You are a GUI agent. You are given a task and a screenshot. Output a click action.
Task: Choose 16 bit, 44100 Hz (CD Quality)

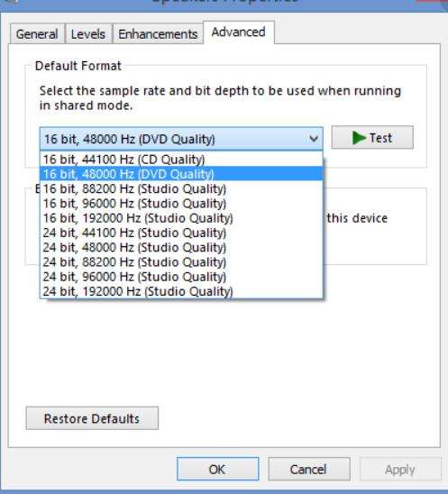tap(181, 160)
